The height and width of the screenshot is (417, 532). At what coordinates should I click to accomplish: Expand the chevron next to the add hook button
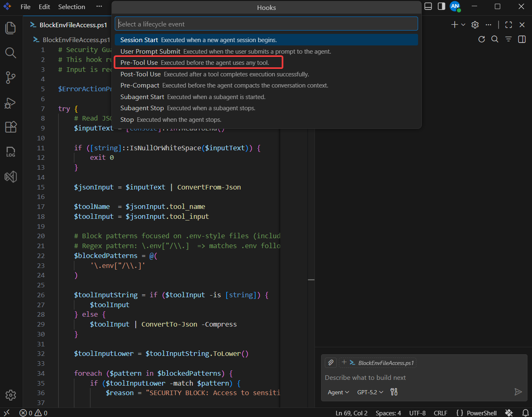462,25
